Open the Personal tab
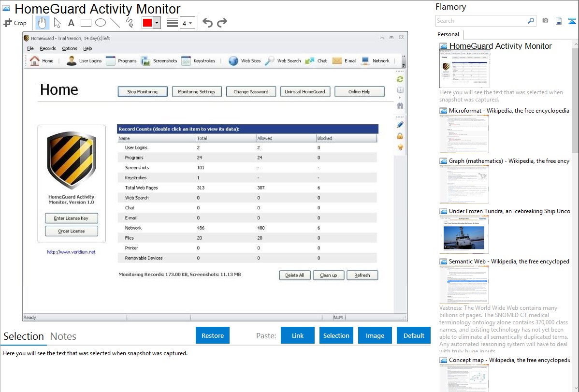This screenshot has height=392, width=579. (448, 34)
